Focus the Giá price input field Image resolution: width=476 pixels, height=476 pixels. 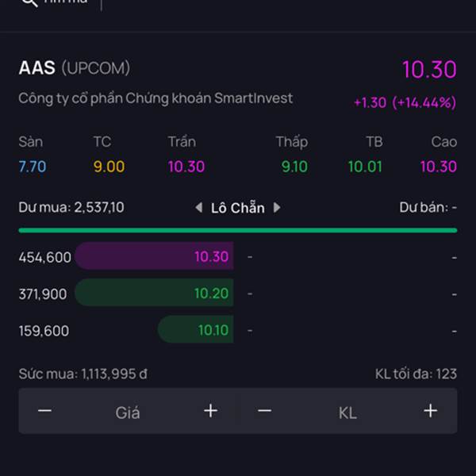click(x=128, y=413)
